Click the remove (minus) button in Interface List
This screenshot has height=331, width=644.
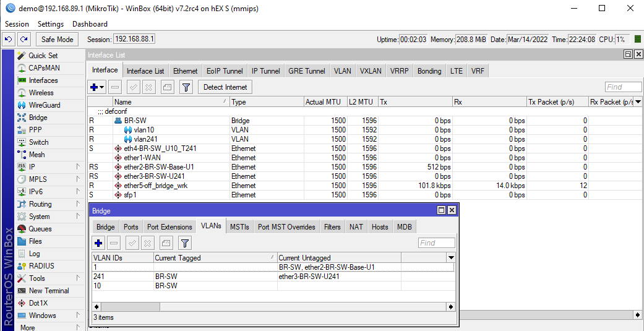click(x=115, y=87)
